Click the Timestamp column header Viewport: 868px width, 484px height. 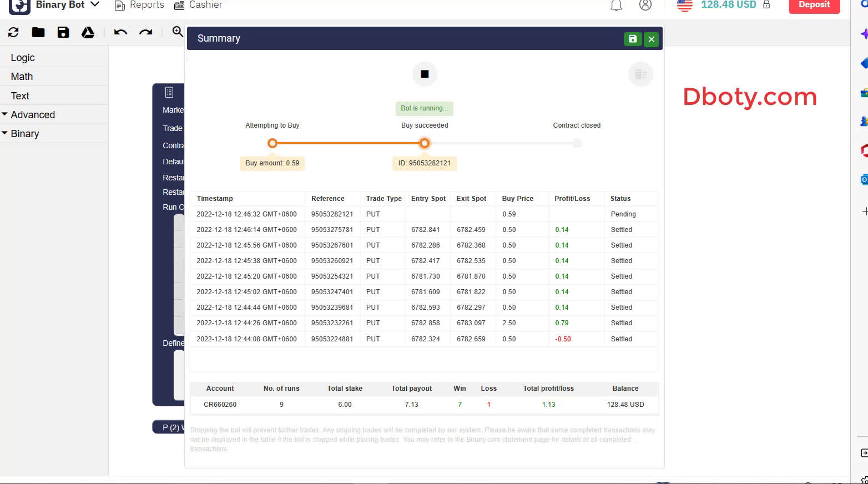click(215, 199)
